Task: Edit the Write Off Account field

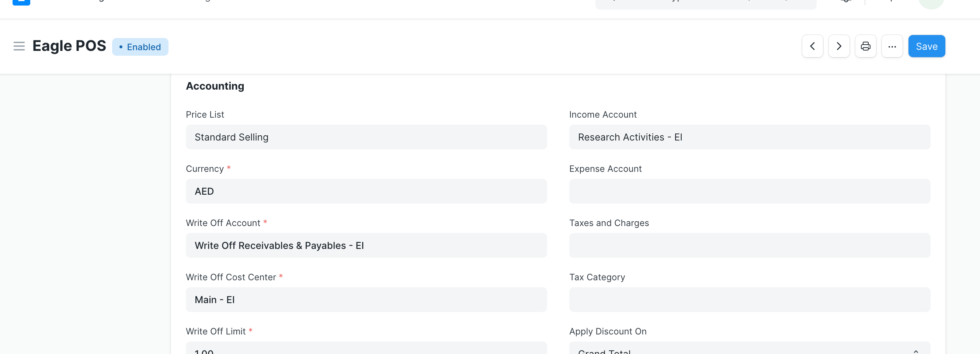Action: (x=366, y=246)
